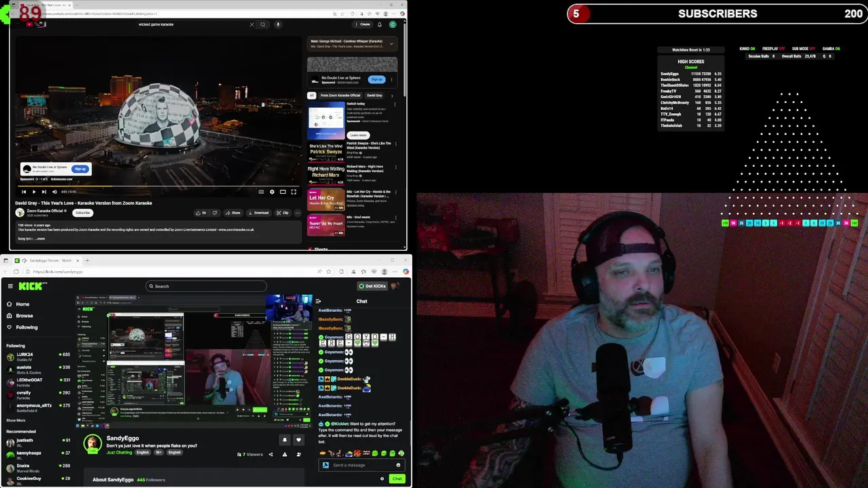868x488 pixels.
Task: Clear the YouTube search text with X
Action: [252, 24]
